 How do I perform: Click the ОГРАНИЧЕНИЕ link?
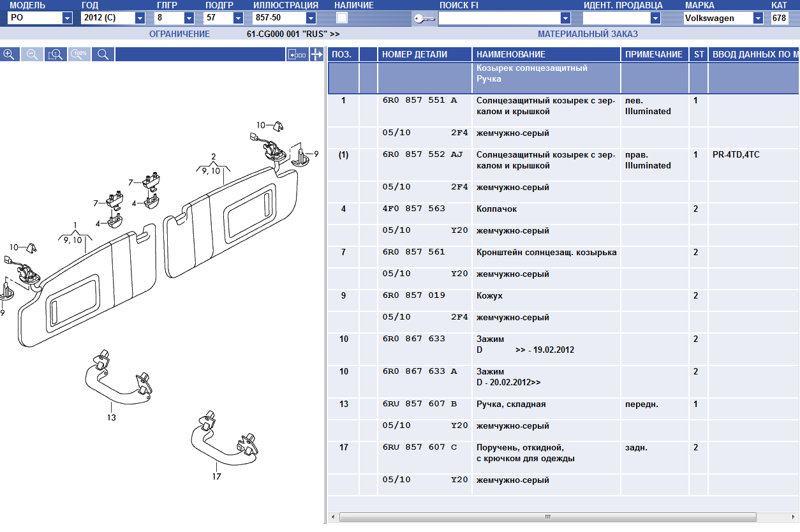tap(179, 34)
